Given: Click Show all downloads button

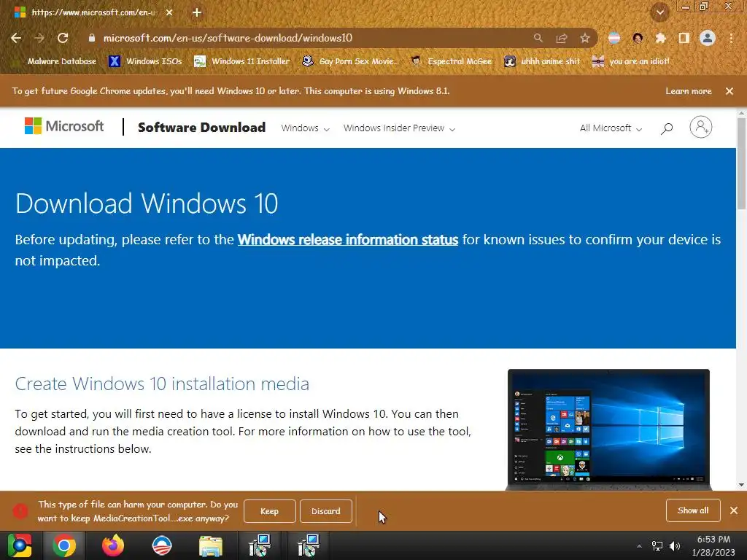Looking at the screenshot, I should pos(693,510).
